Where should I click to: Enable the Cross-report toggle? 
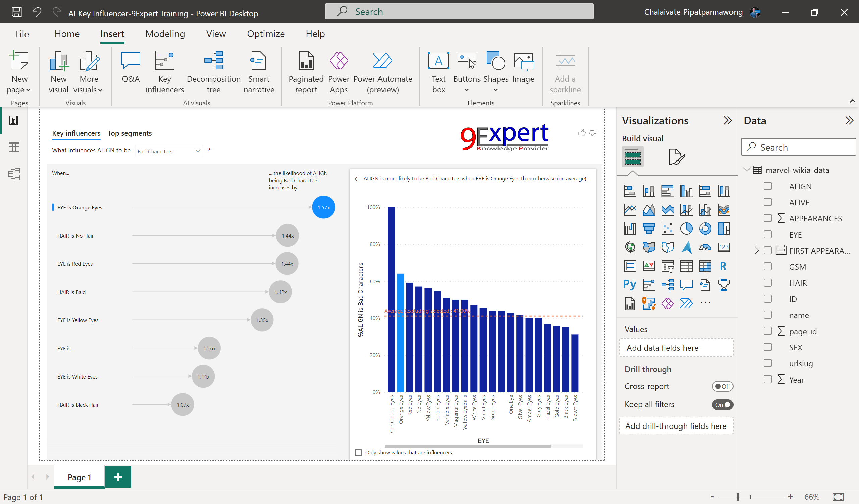(723, 386)
